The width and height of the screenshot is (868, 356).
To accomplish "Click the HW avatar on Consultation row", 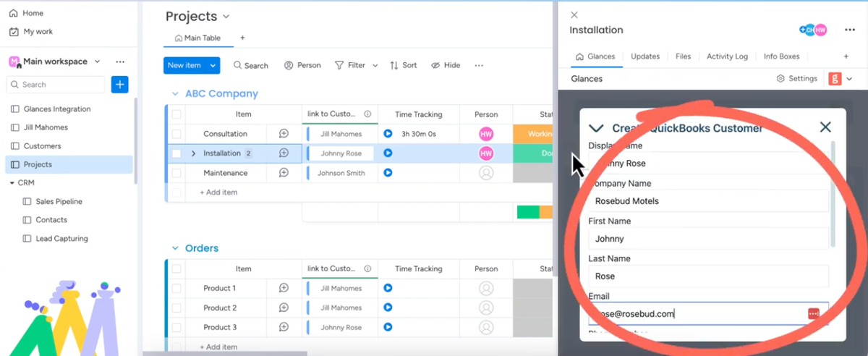I will [486, 134].
